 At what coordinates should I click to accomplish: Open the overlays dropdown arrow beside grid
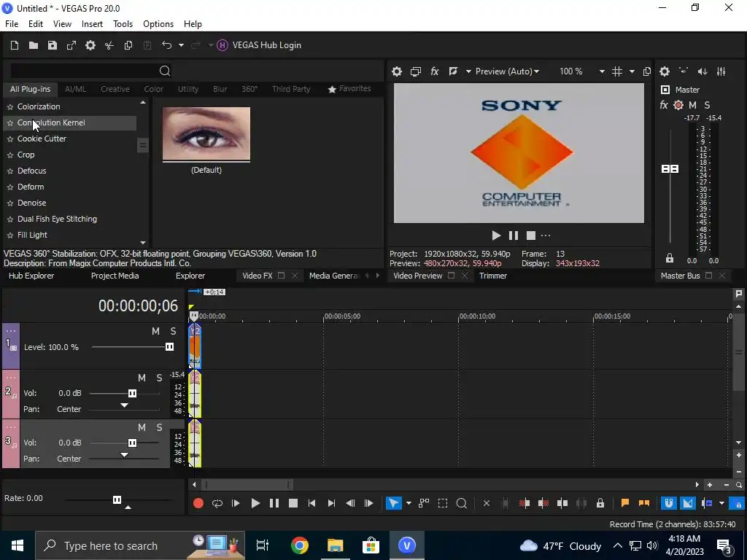tap(632, 71)
